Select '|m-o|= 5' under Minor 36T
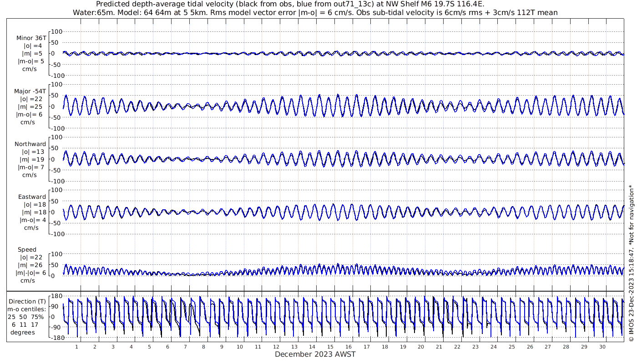 click(31, 61)
